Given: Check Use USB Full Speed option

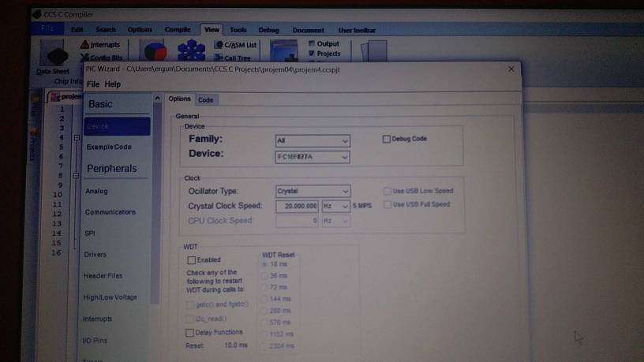Looking at the screenshot, I should 388,204.
